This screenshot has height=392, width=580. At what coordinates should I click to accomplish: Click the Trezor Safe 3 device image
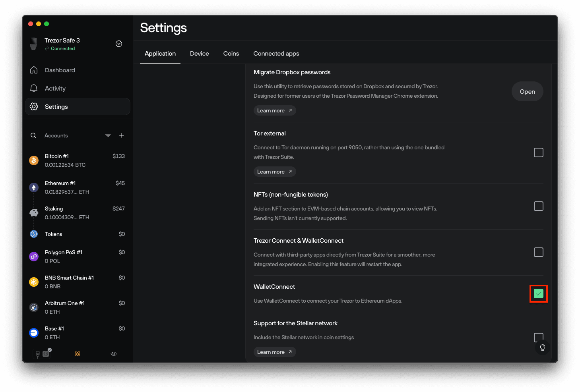34,44
